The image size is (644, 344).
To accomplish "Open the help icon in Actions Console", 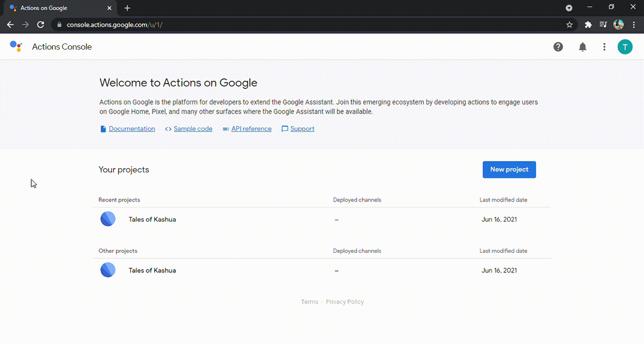I will [558, 47].
